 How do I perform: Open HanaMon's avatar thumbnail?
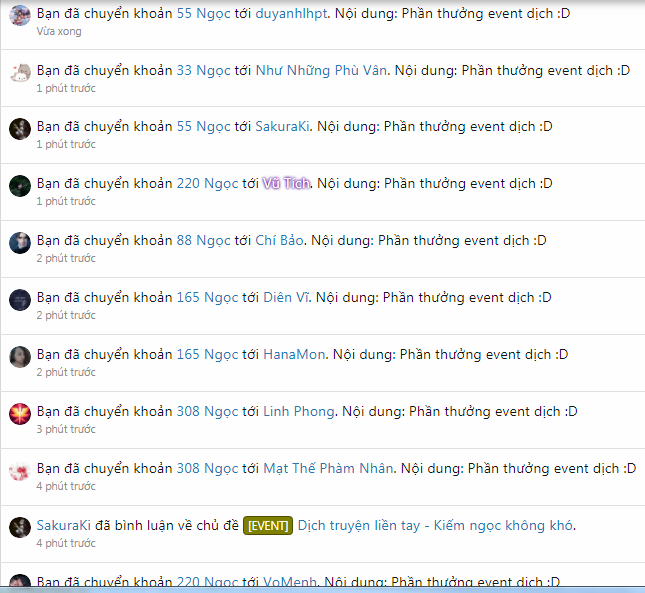coord(20,357)
